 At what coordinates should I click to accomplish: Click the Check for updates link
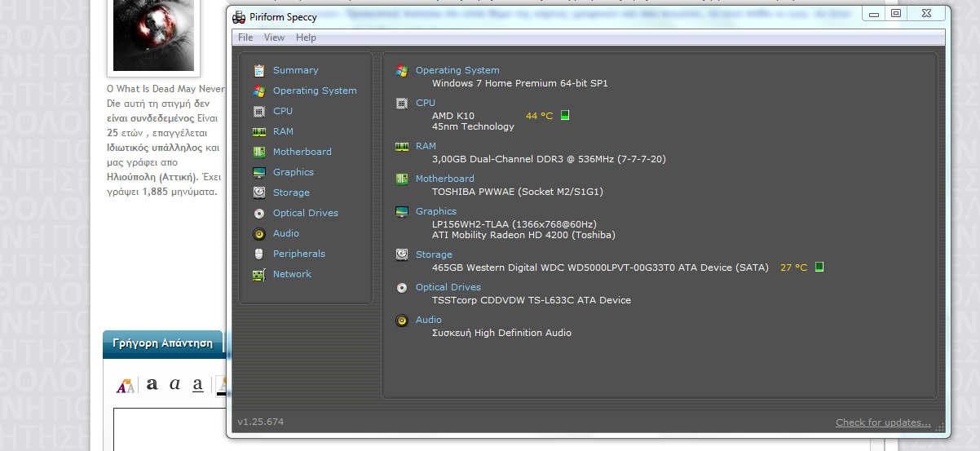(883, 422)
